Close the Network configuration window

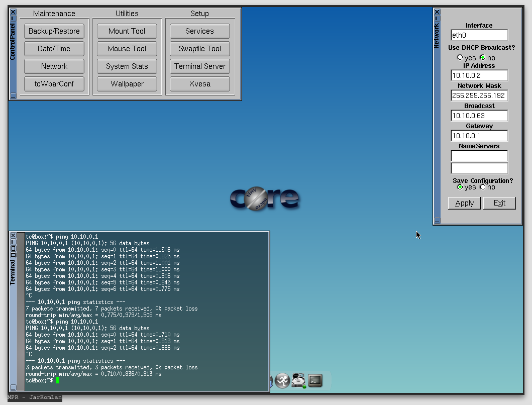[x=437, y=12]
